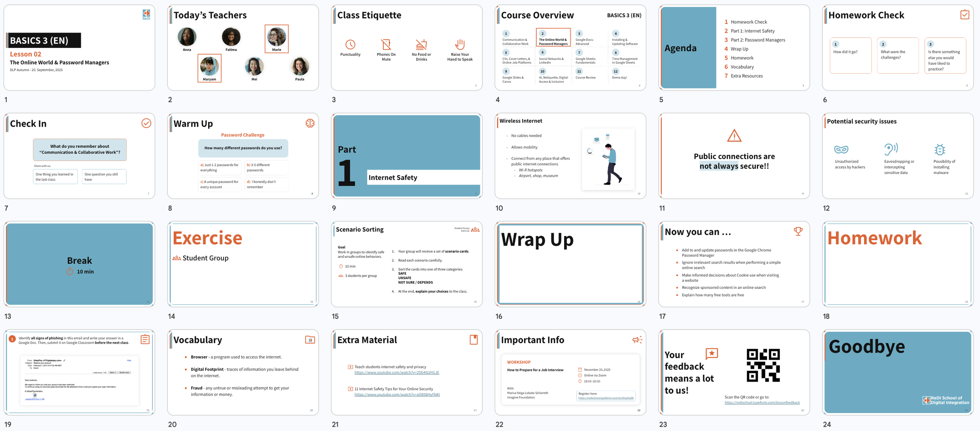Open the lessonfeedback typeform link
Viewport: 980px width, 431px height.
click(x=762, y=402)
